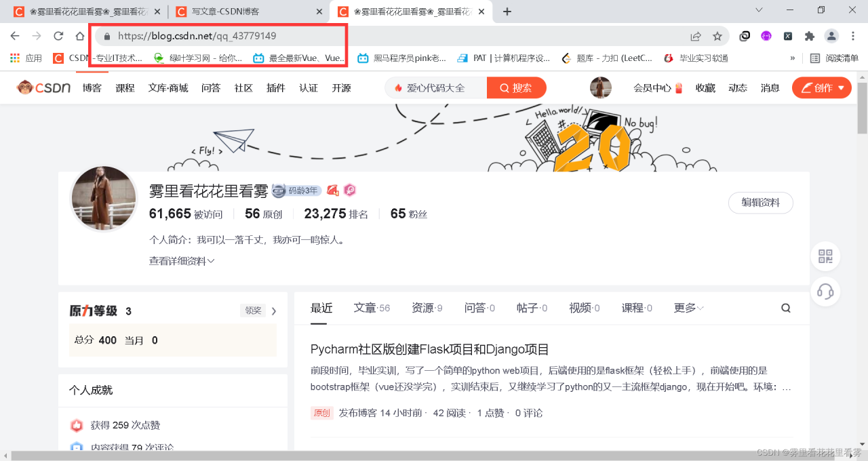Click 编辑资料 button
The height and width of the screenshot is (461, 868).
[761, 203]
